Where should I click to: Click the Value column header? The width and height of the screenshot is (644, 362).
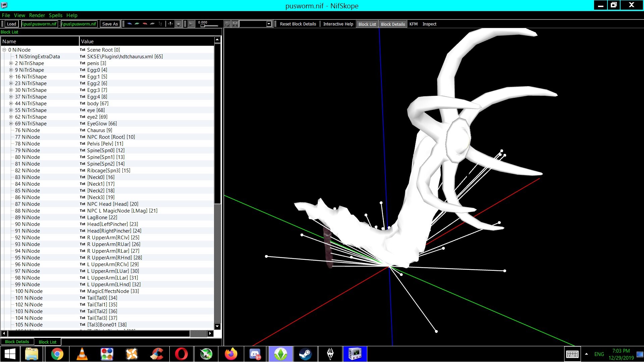pos(147,42)
